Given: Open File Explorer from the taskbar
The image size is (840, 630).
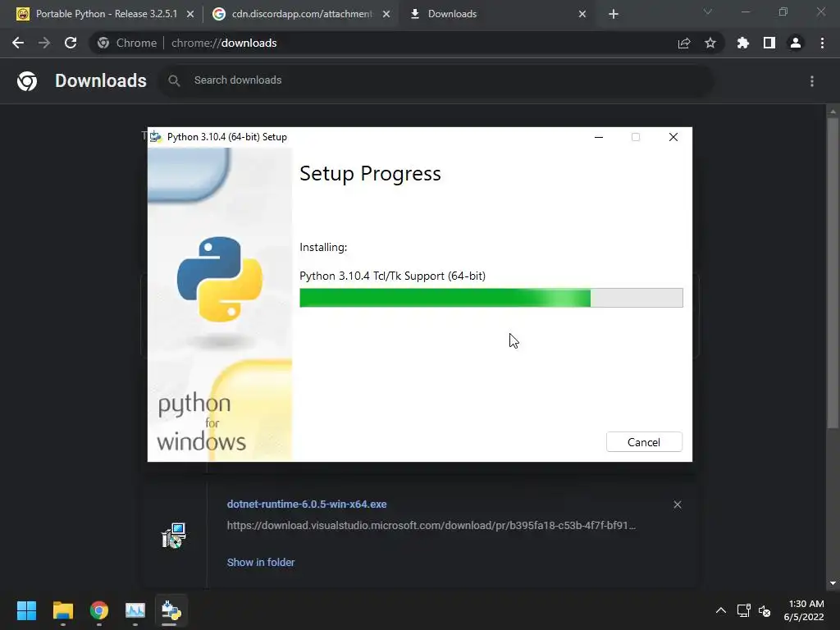Looking at the screenshot, I should click(x=62, y=610).
